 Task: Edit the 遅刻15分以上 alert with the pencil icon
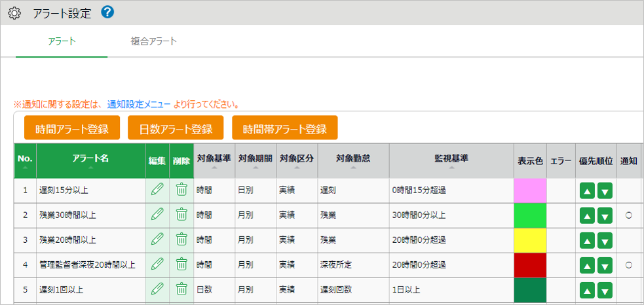click(157, 190)
